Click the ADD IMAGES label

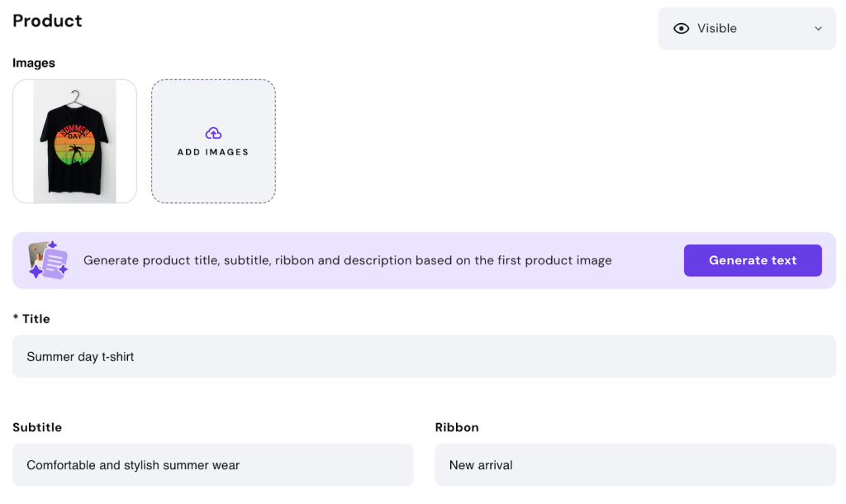click(x=213, y=152)
